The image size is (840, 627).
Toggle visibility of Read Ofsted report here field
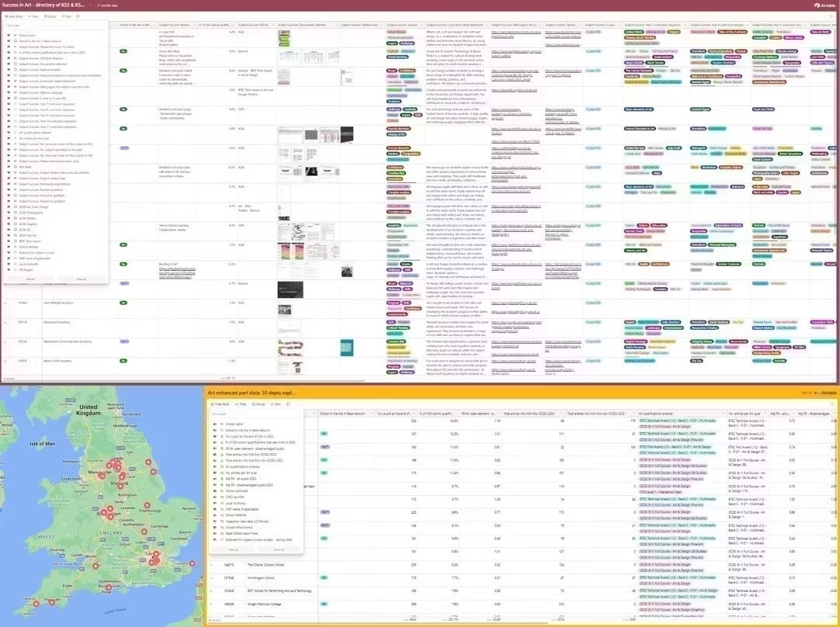coord(215,533)
